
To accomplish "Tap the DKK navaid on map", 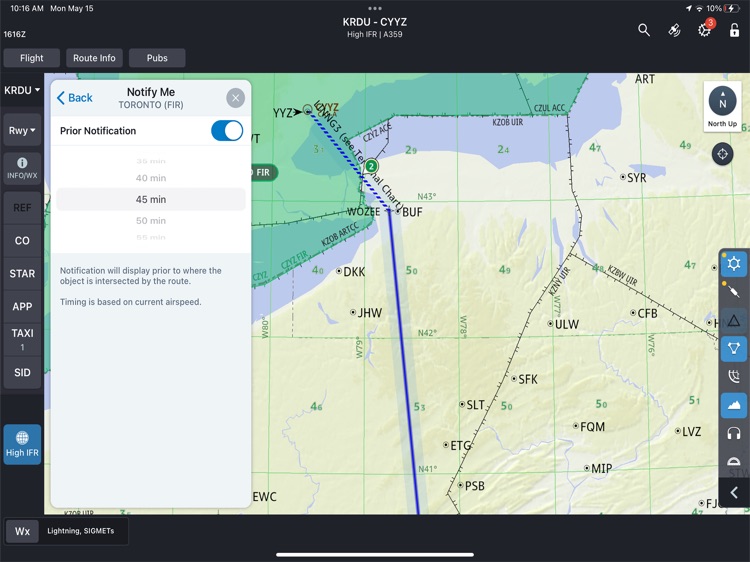I will [x=351, y=272].
